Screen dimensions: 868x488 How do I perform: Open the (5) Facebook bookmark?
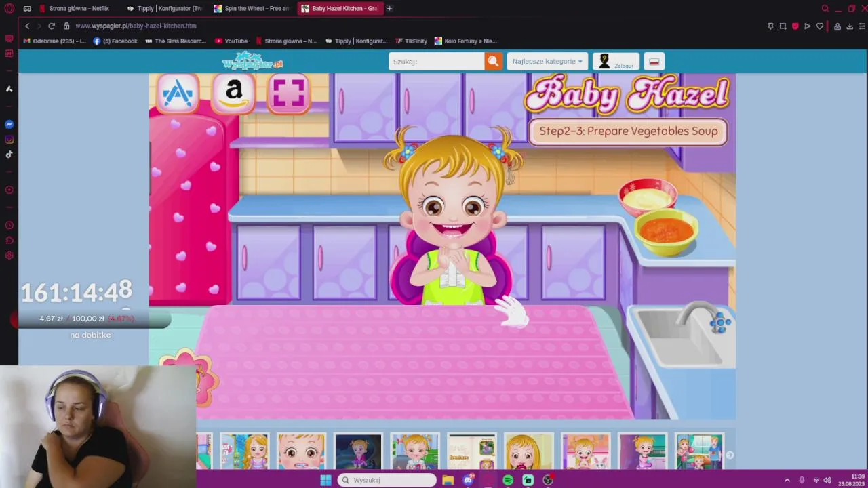click(115, 41)
